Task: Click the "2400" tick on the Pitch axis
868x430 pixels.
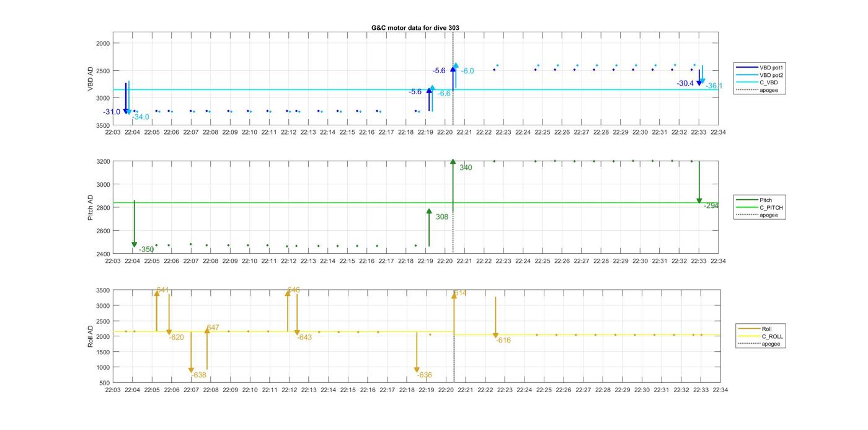Action: [102, 254]
